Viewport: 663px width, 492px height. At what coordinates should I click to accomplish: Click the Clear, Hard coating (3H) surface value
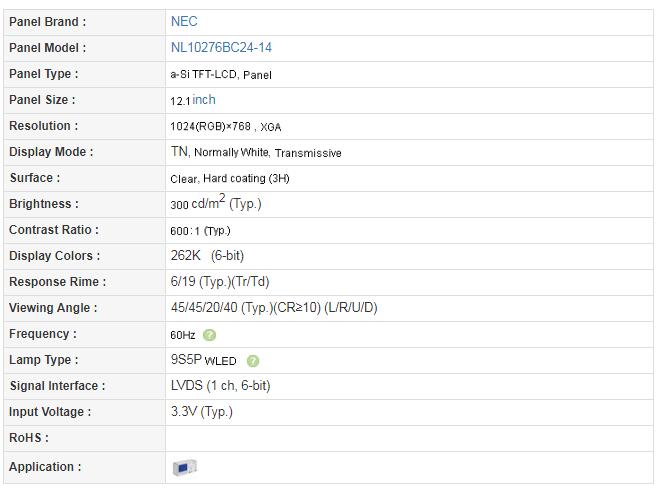coord(230,178)
